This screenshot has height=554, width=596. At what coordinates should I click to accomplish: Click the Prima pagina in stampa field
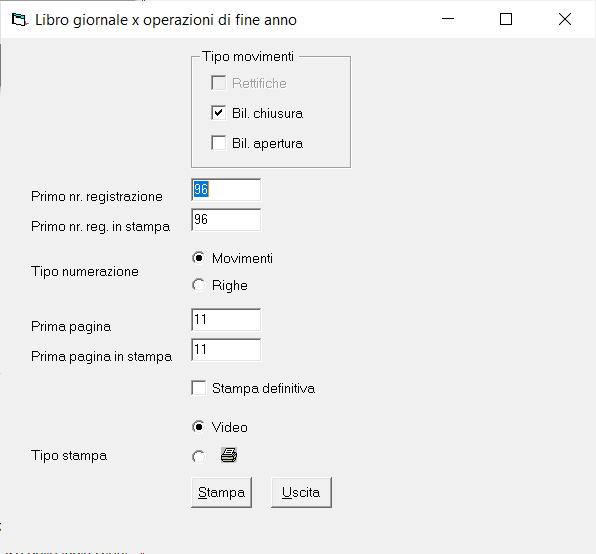226,350
